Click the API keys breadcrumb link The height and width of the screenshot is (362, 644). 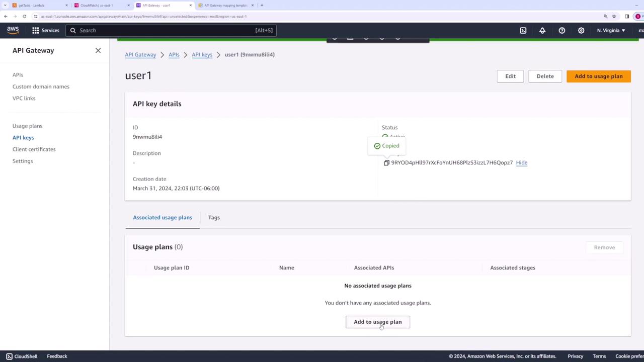[x=202, y=54]
